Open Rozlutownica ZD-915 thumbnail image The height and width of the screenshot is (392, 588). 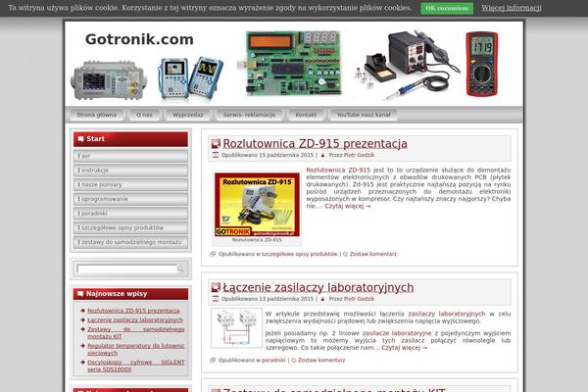257,205
